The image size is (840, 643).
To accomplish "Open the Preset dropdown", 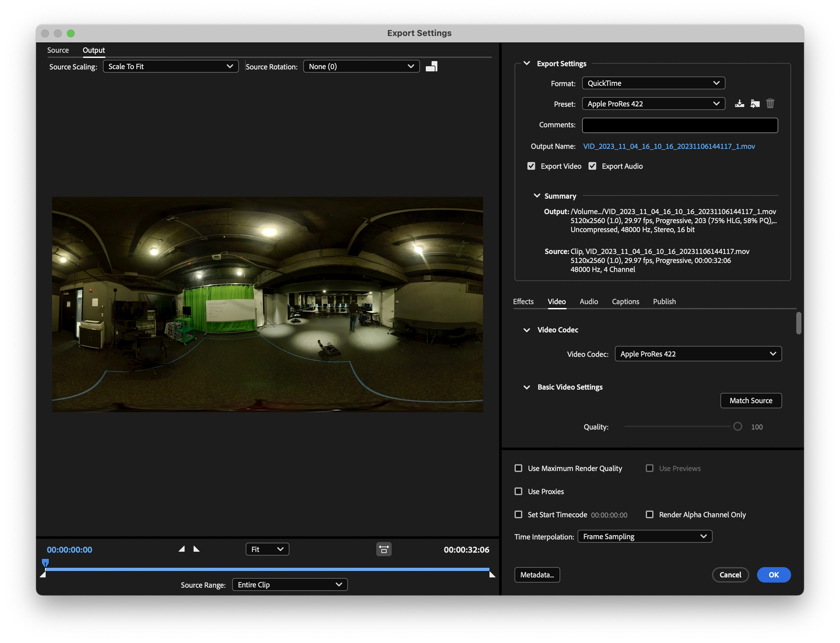I will point(653,104).
